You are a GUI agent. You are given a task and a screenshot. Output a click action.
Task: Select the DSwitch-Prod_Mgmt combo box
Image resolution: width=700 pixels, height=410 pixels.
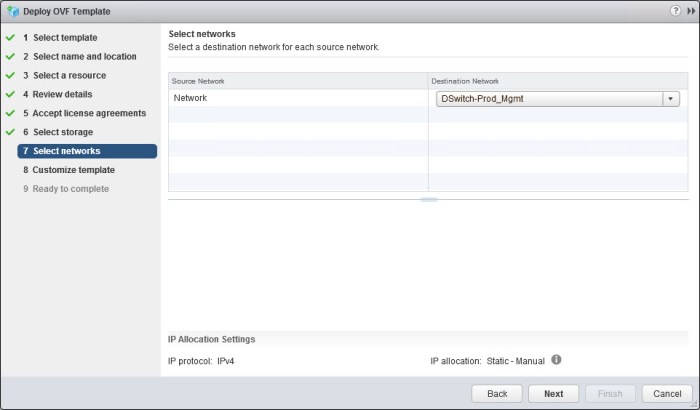(550, 99)
